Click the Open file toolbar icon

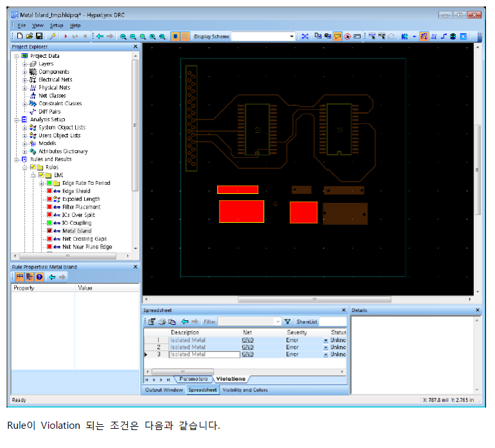click(30, 37)
